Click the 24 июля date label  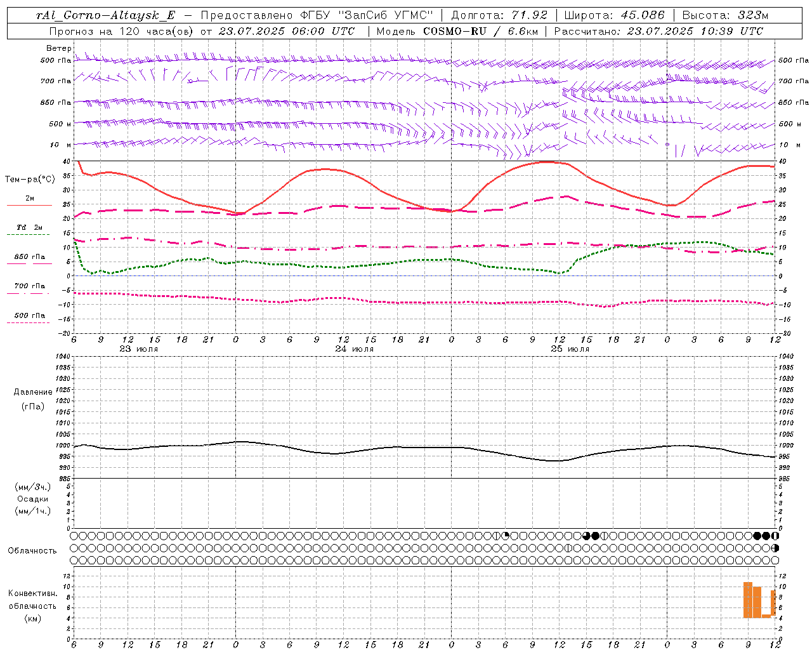pyautogui.click(x=355, y=348)
